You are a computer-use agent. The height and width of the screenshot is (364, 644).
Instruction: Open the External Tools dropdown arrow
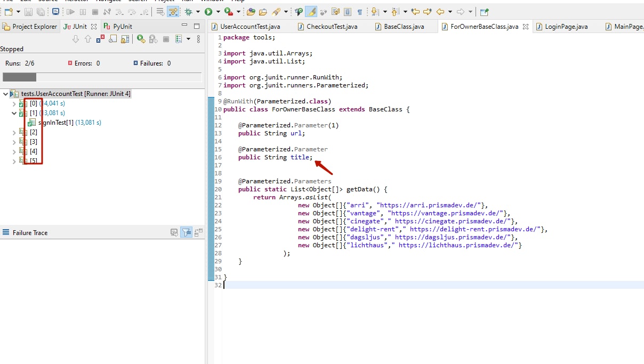point(238,12)
